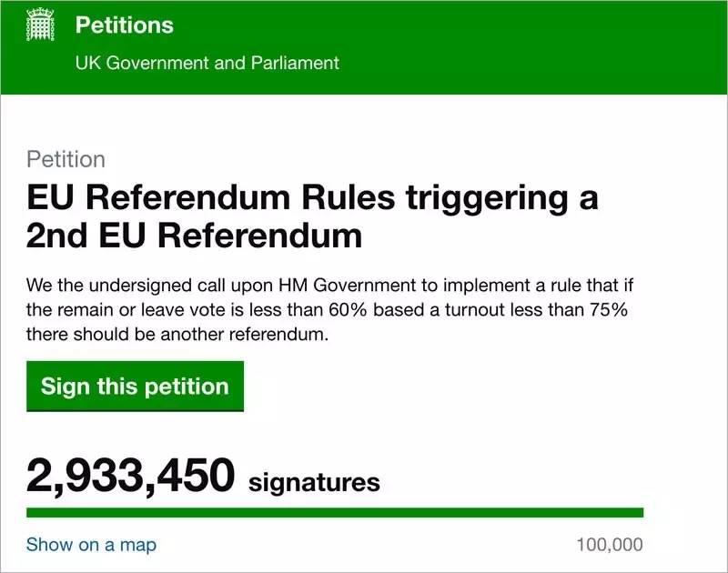
Task: Click the portcullis crown logo icon
Action: (40, 25)
